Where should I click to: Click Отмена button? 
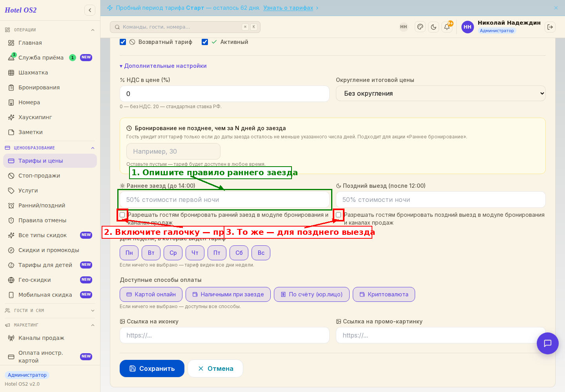[x=215, y=368]
